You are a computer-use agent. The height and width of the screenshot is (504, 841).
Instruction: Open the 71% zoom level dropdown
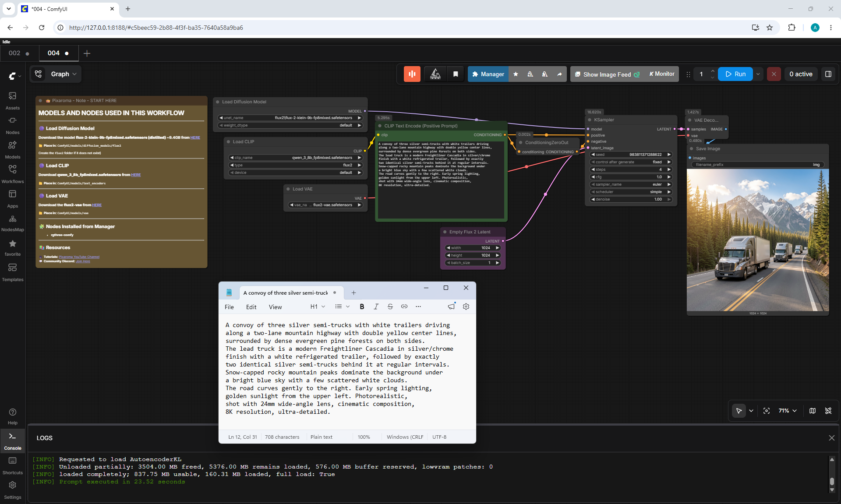(788, 411)
